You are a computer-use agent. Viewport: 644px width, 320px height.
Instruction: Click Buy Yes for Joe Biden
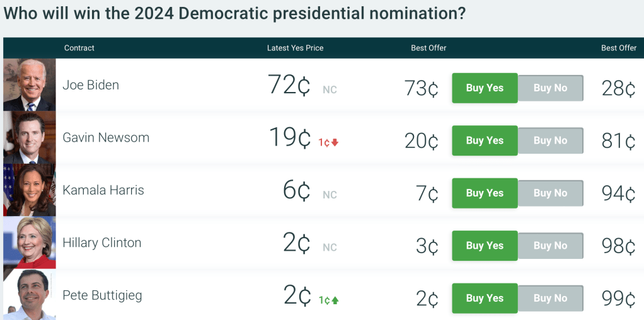tap(485, 88)
